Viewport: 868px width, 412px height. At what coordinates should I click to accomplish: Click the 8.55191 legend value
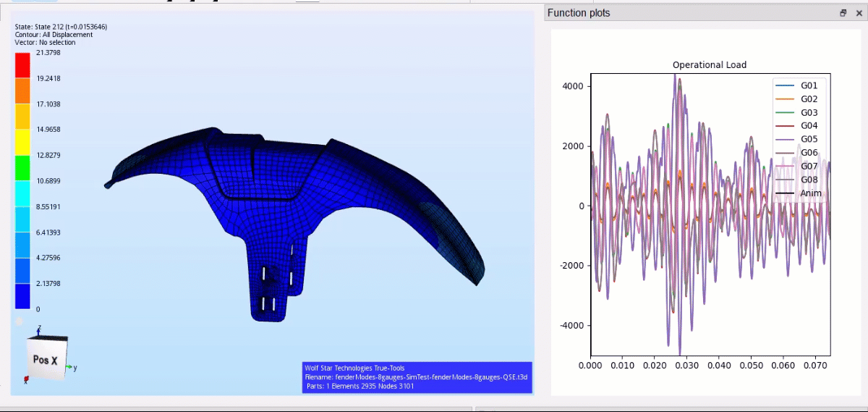(x=48, y=206)
